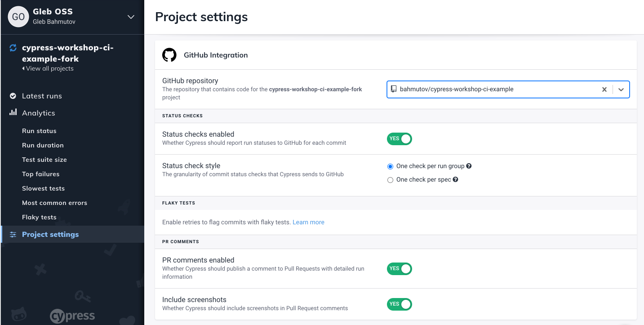Open Most common errors report

tap(54, 203)
